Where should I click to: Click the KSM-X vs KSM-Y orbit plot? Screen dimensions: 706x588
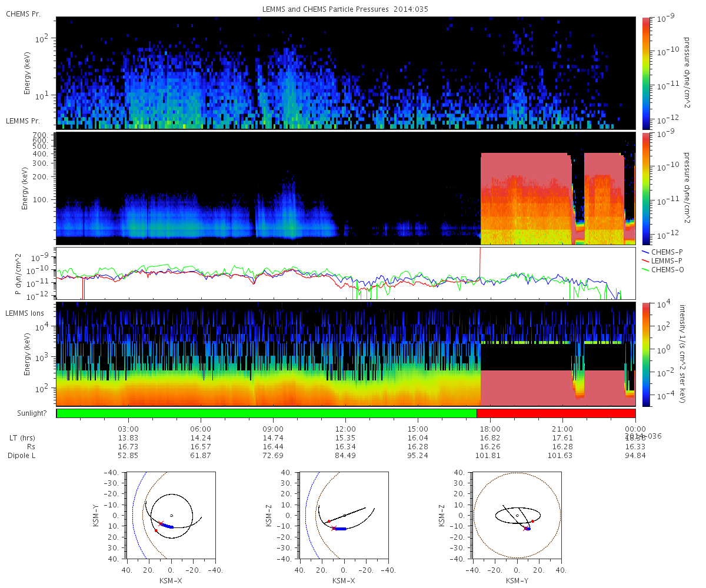tap(171, 516)
